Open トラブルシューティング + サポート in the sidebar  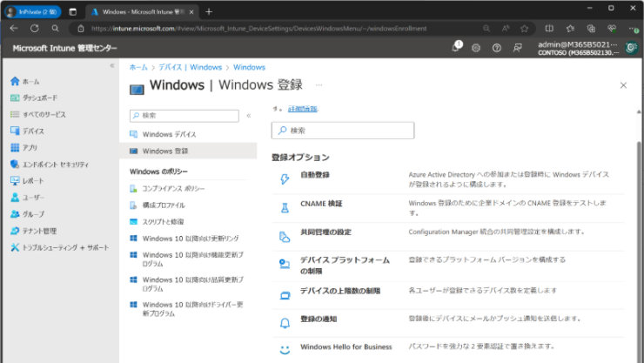pos(60,247)
